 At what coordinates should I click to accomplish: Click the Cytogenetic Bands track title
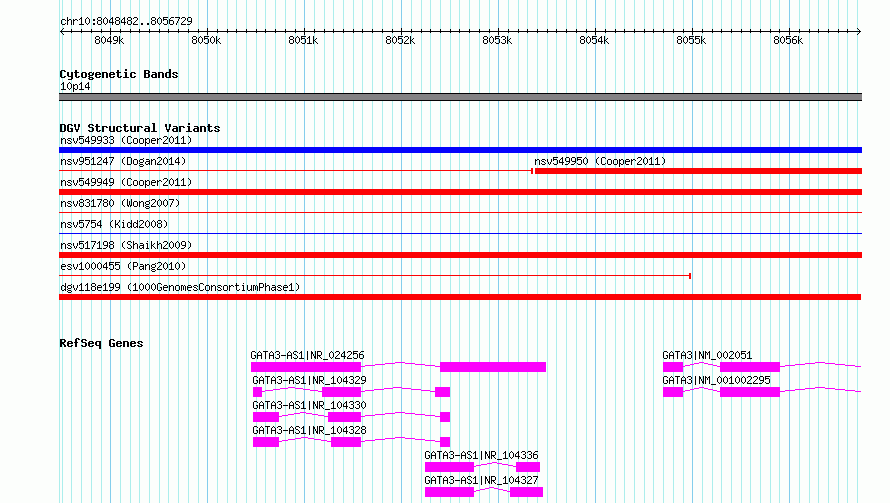(119, 74)
